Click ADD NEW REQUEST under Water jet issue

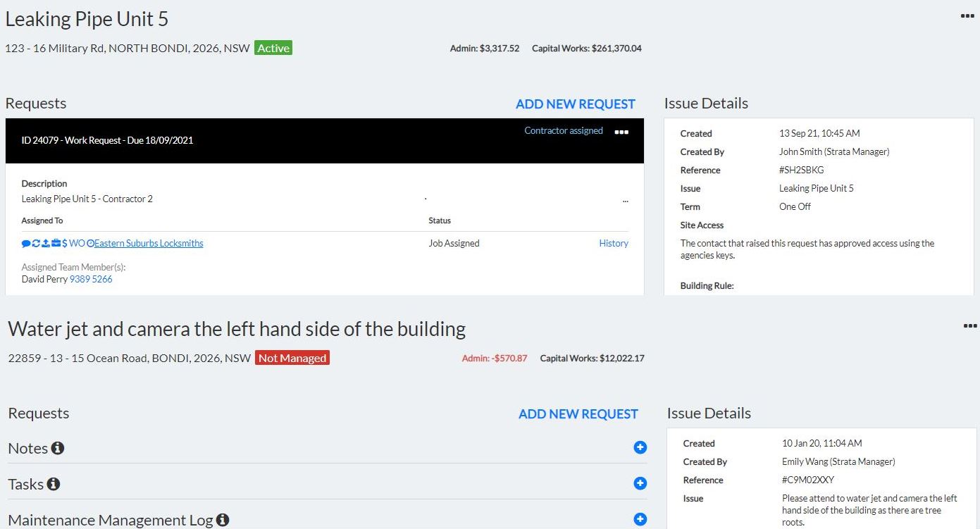[x=578, y=413]
